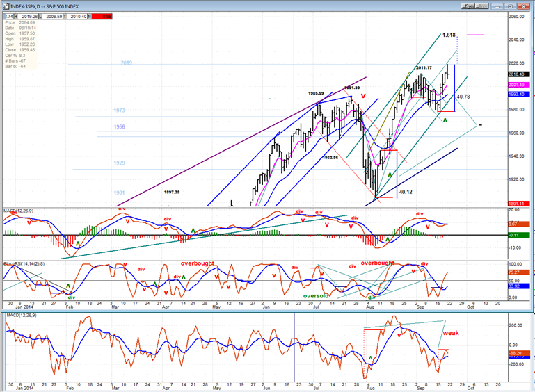This screenshot has height=392, width=535.
Task: Click the magenta 2001.49 moving average tag
Action: coord(518,85)
